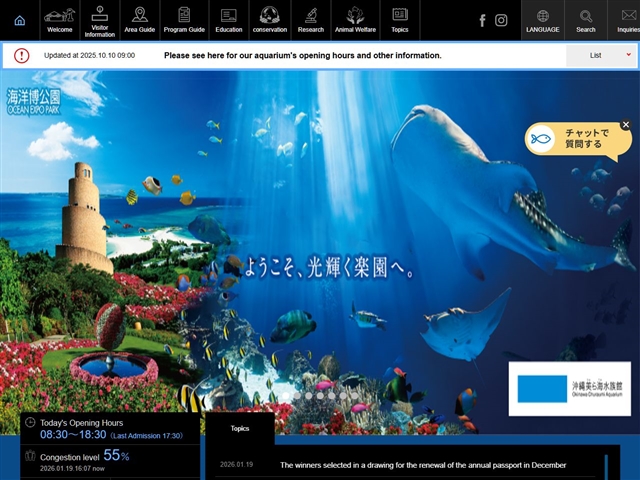The width and height of the screenshot is (640, 480).
Task: Open the Topics menu in header
Action: tap(400, 20)
